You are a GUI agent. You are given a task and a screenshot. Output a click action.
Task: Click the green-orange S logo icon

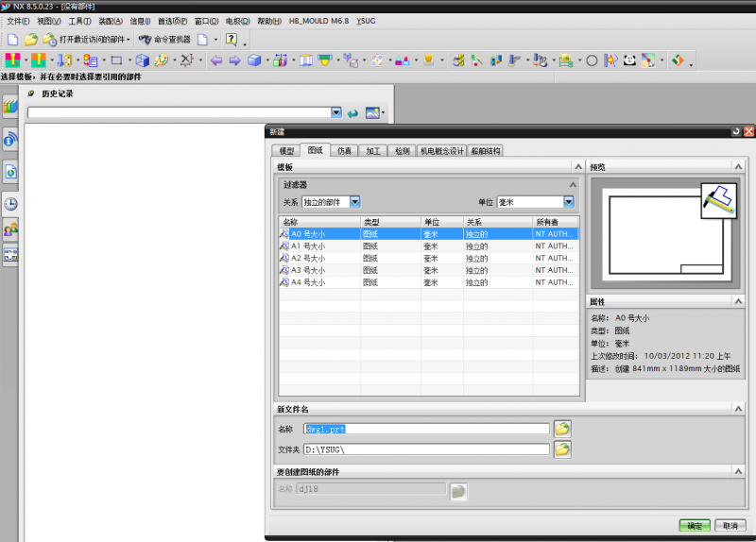[678, 60]
